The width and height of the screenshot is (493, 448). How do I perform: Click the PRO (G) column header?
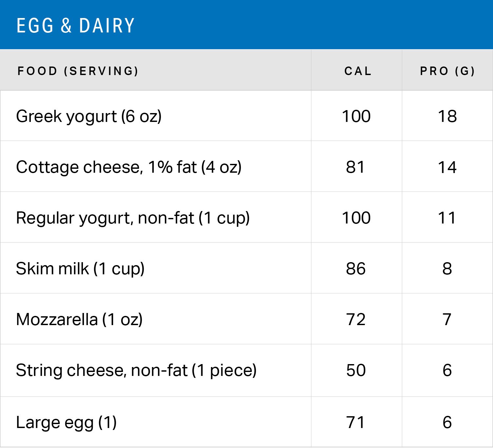pyautogui.click(x=447, y=71)
